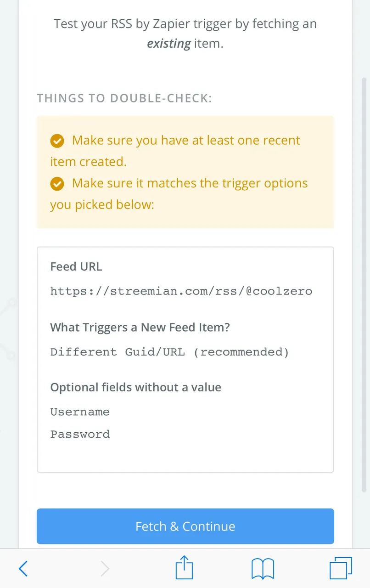
Task: Open the Safari bookmarks book icon
Action: tap(263, 569)
